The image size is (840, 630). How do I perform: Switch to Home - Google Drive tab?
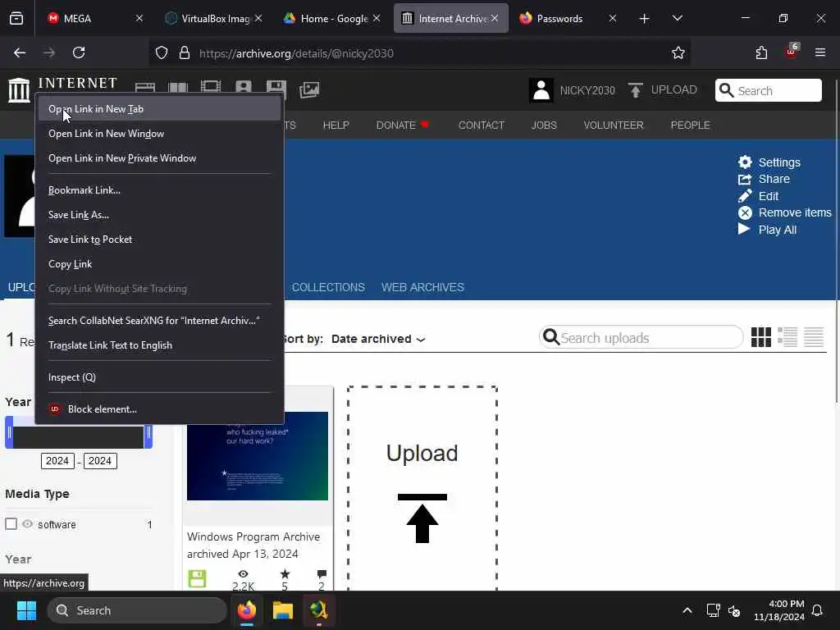[x=331, y=18]
